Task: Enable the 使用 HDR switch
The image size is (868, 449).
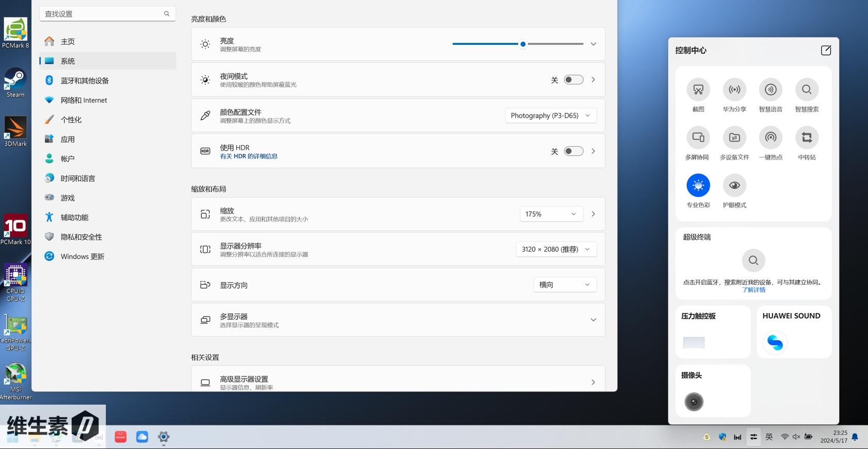Action: click(x=573, y=151)
